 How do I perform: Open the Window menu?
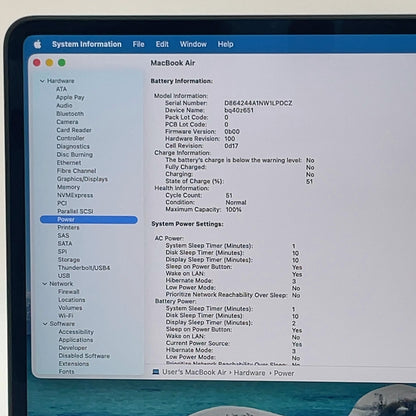tap(193, 44)
